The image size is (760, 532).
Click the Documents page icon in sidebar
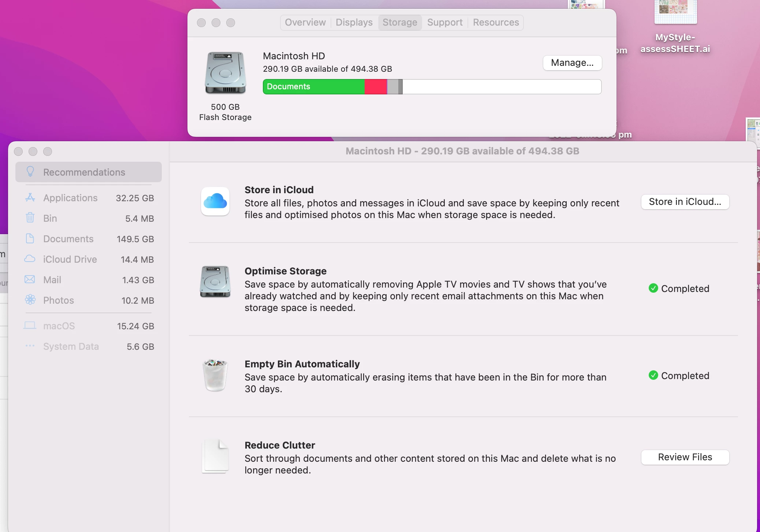[x=30, y=239]
